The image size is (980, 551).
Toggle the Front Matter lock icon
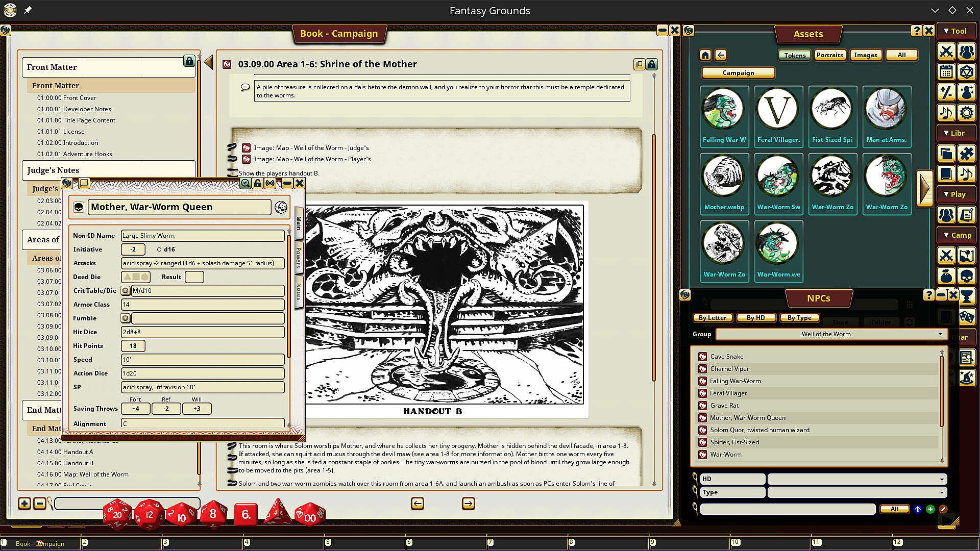pos(189,61)
